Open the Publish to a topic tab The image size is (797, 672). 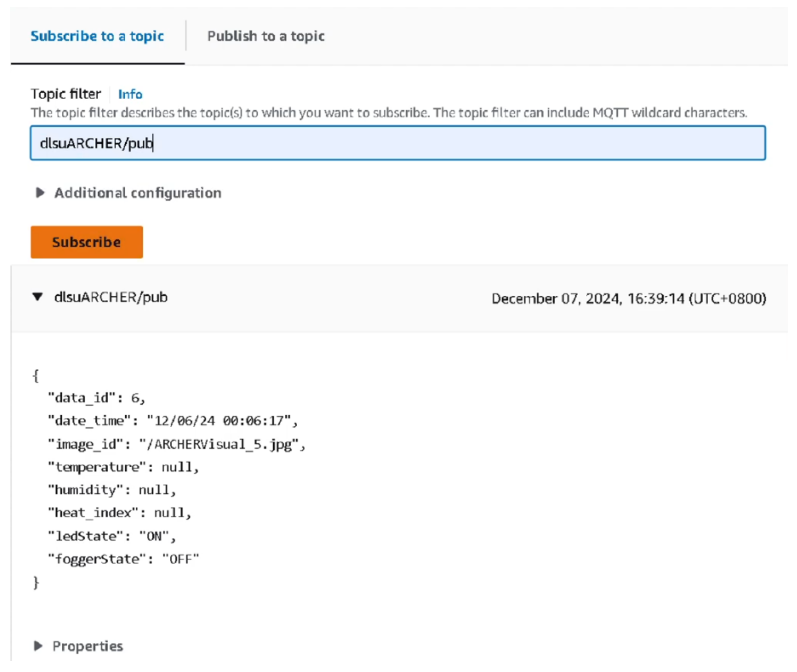[266, 36]
